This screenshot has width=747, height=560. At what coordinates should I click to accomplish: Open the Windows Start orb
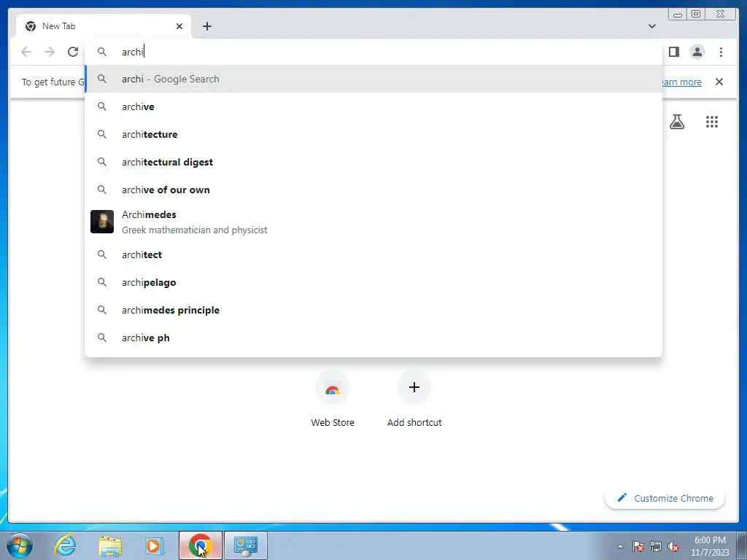click(x=19, y=545)
